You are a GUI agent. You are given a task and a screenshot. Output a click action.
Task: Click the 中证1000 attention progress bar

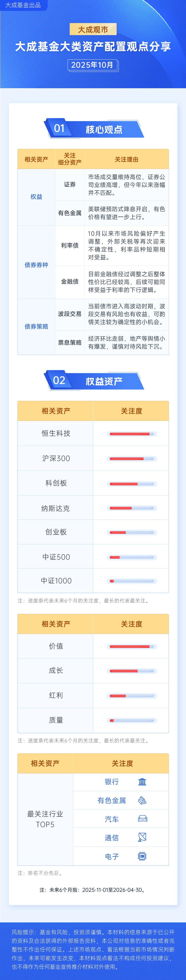132,581
